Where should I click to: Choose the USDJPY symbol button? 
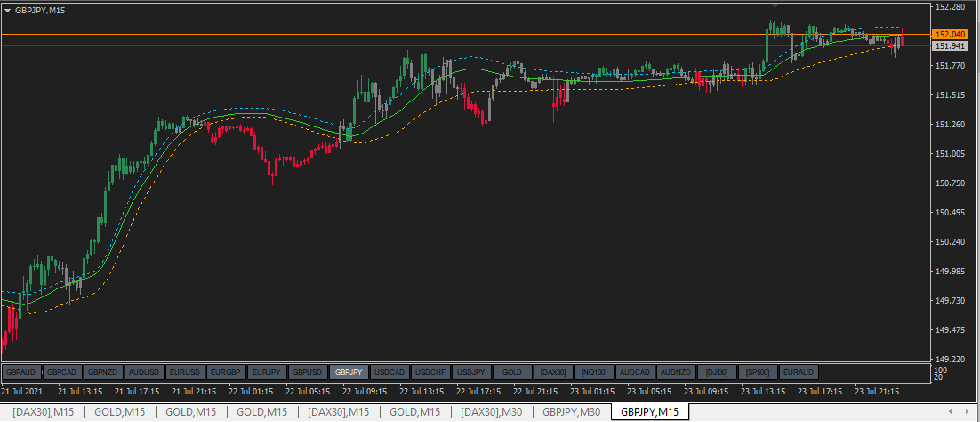(x=471, y=372)
